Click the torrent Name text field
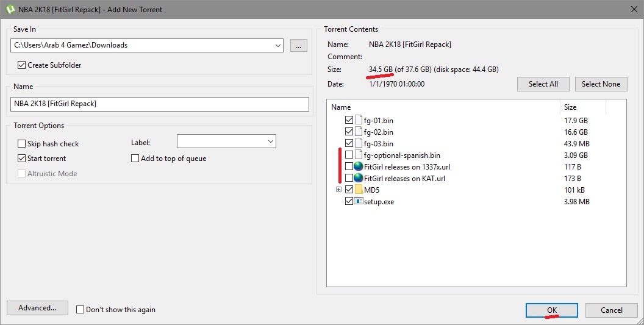Screen dimensions: 644x325 [160, 104]
